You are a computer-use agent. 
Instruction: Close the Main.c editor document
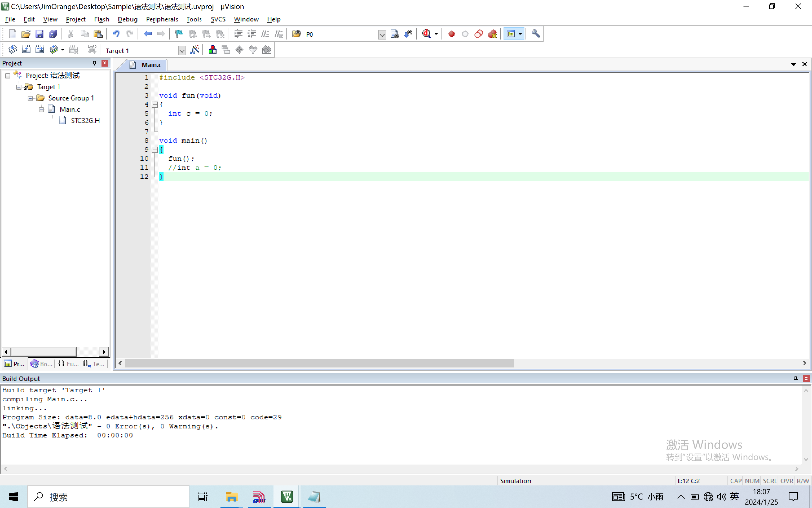805,64
